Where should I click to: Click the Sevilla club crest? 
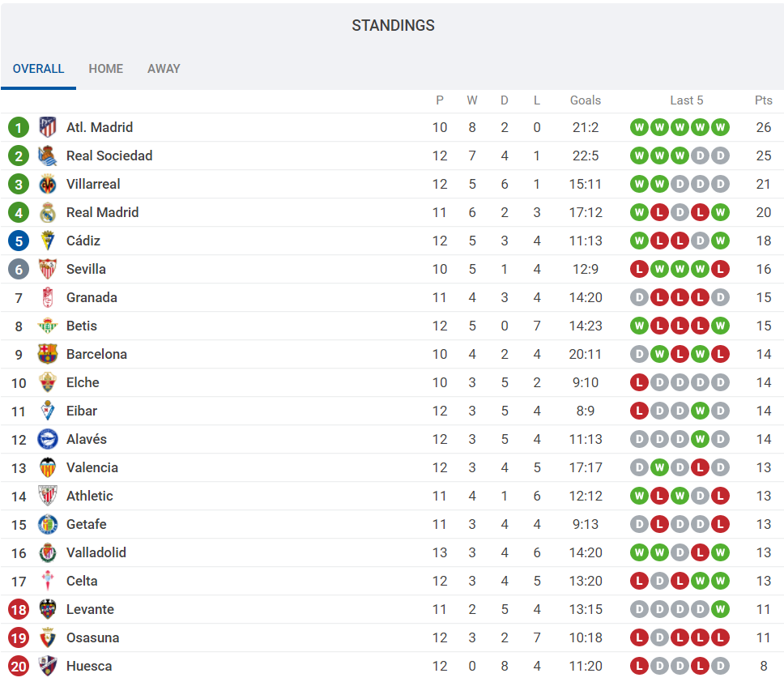(x=48, y=269)
